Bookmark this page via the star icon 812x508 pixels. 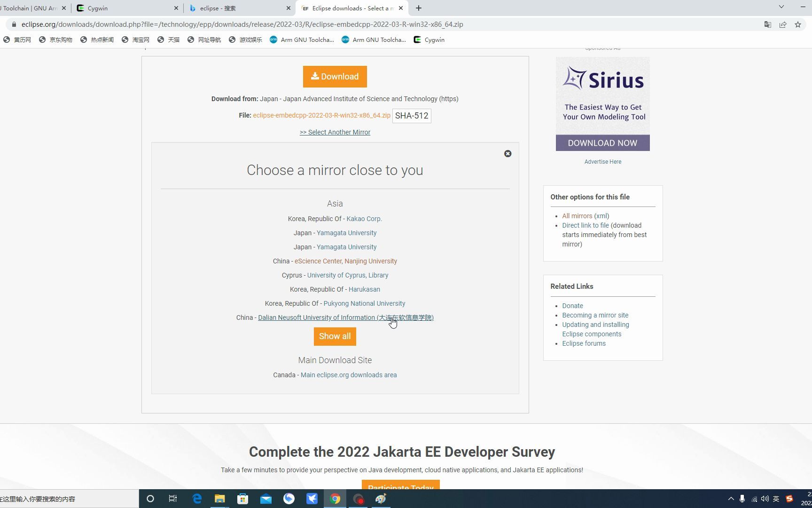(797, 24)
